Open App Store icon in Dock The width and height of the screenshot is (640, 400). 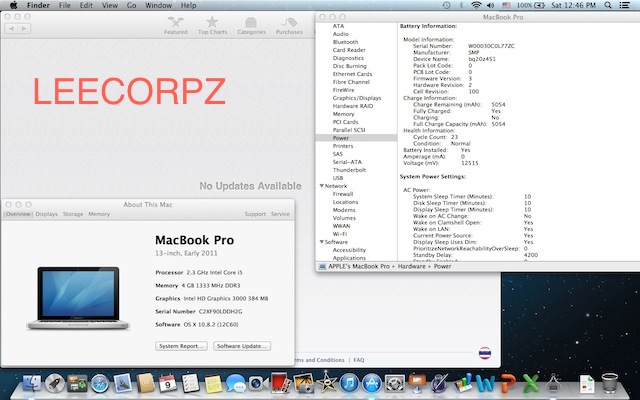click(x=372, y=384)
